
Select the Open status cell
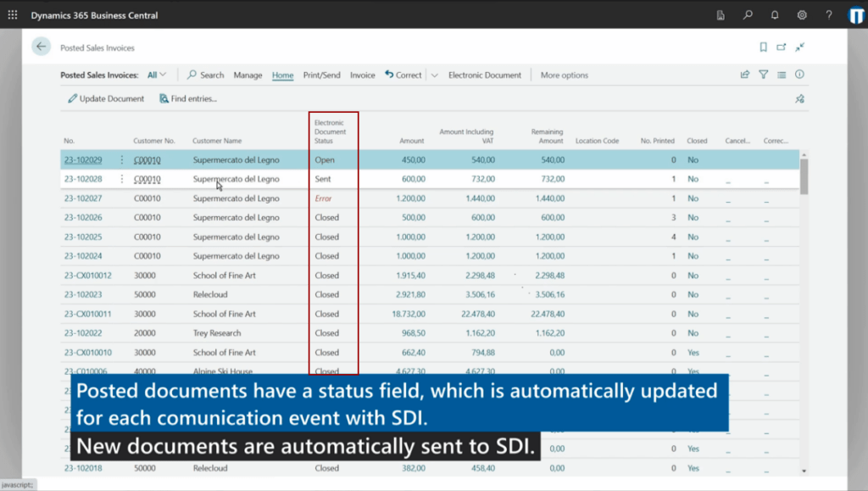tap(325, 160)
